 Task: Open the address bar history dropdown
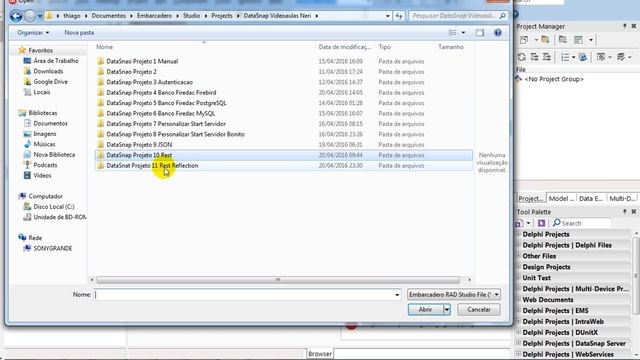tap(387, 16)
